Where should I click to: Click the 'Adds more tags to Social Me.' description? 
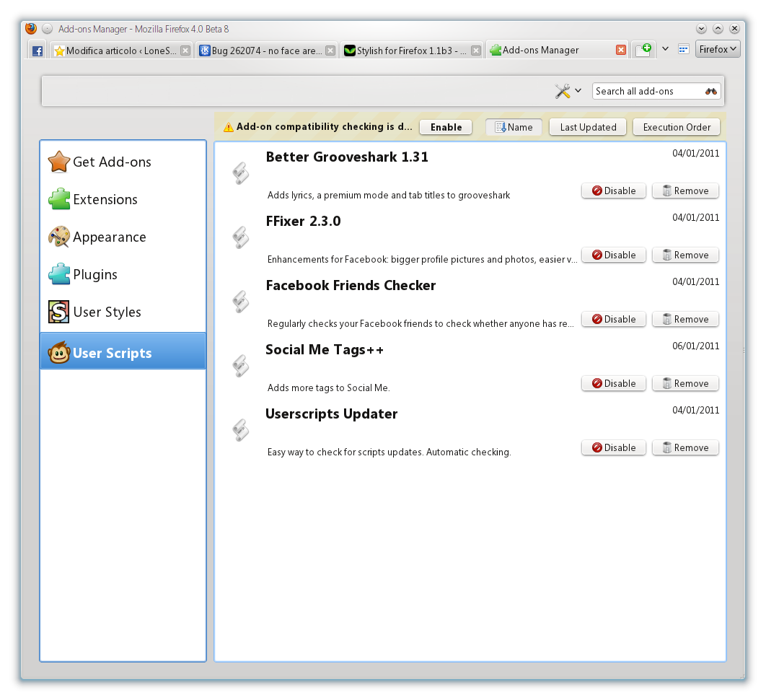328,388
